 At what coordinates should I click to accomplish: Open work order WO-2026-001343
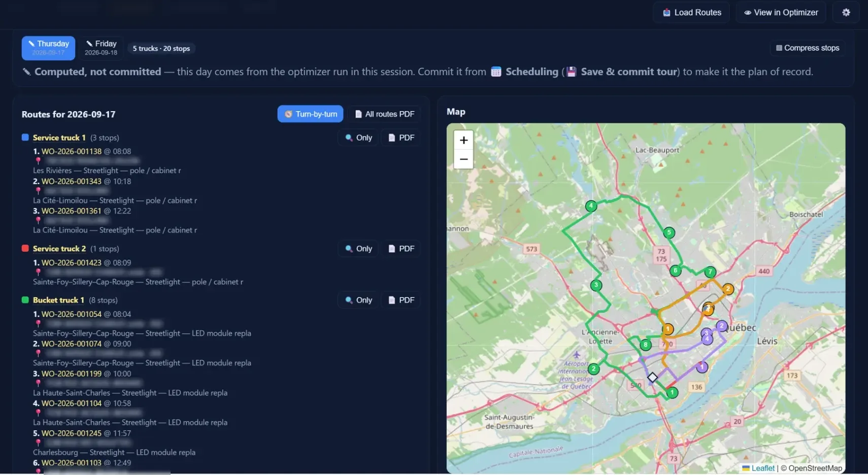point(72,181)
